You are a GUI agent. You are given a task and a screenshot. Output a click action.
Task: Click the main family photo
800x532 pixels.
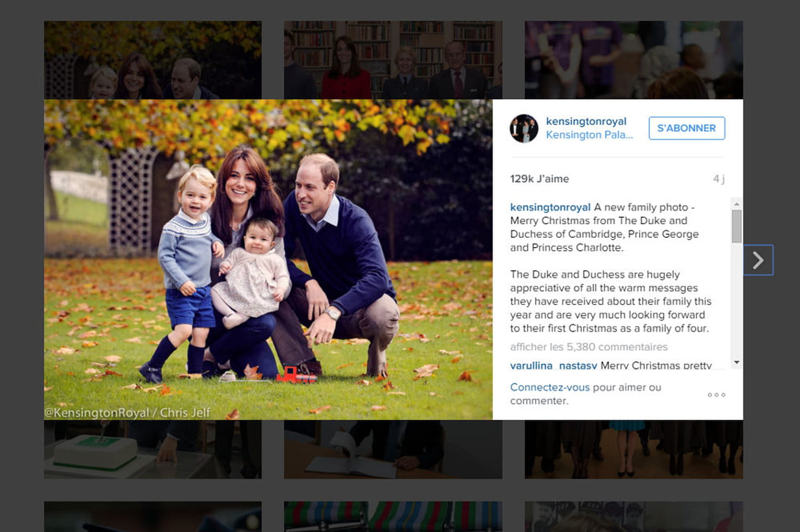tap(268, 260)
